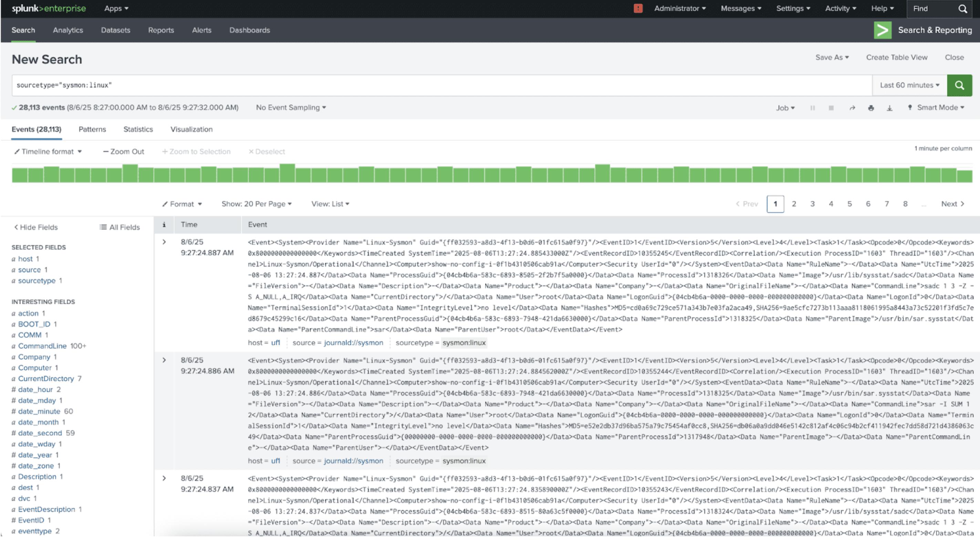The image size is (980, 540).
Task: Click the print results icon
Action: 871,108
